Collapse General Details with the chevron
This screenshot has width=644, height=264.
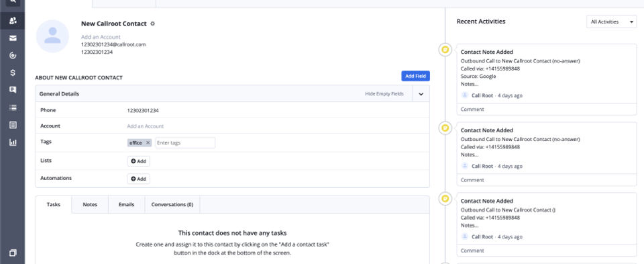click(421, 94)
